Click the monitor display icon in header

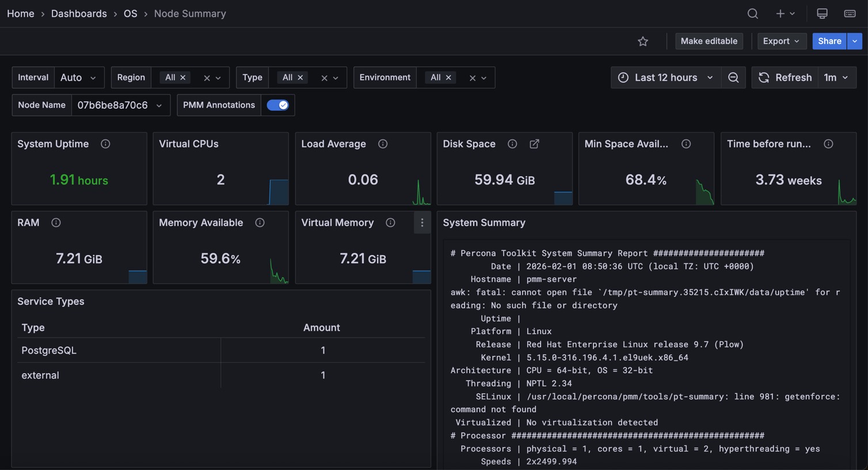[x=822, y=13]
